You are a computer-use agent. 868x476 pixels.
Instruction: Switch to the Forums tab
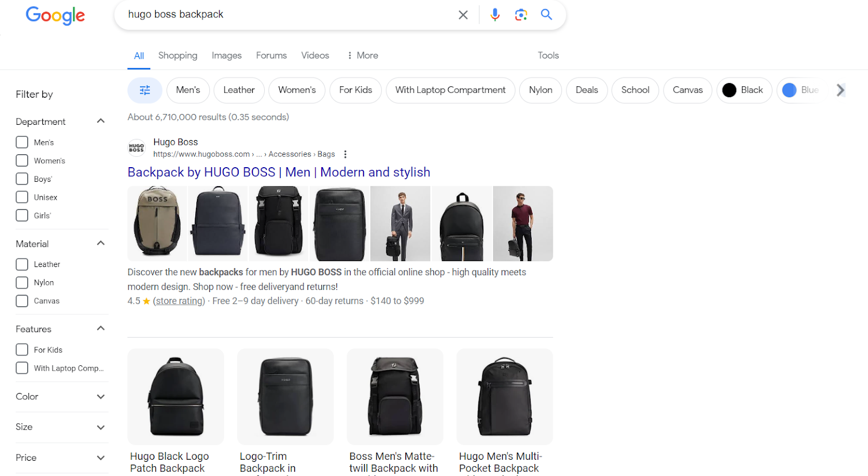click(x=271, y=55)
